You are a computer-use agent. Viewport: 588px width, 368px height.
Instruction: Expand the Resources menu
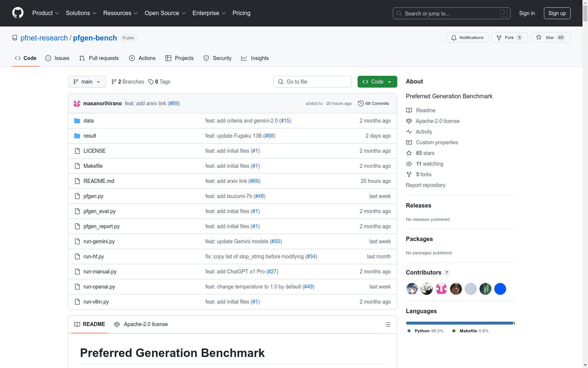121,13
